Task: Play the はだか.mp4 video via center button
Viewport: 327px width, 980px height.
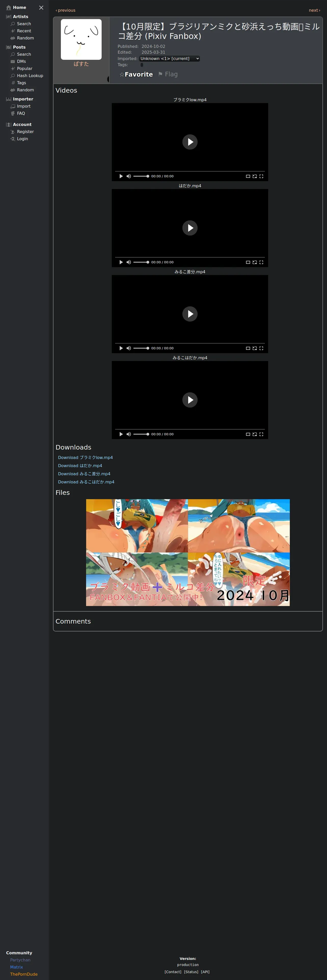Action: 190,228
